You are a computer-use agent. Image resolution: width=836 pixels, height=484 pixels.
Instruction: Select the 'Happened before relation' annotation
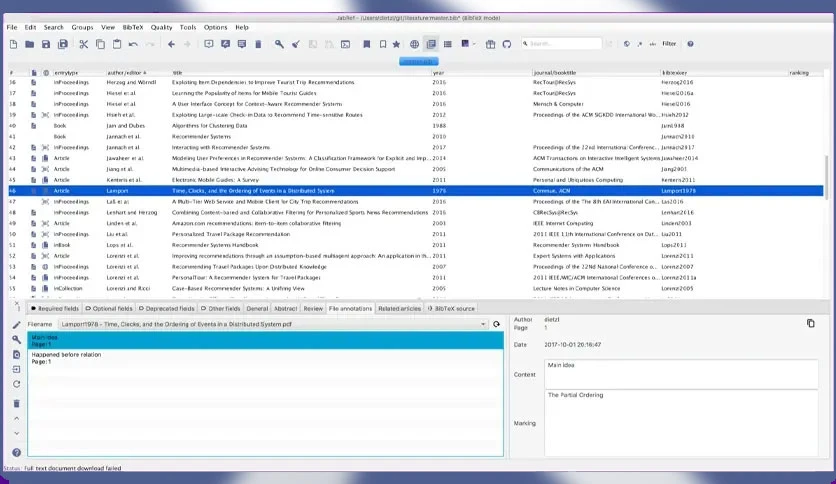point(266,358)
